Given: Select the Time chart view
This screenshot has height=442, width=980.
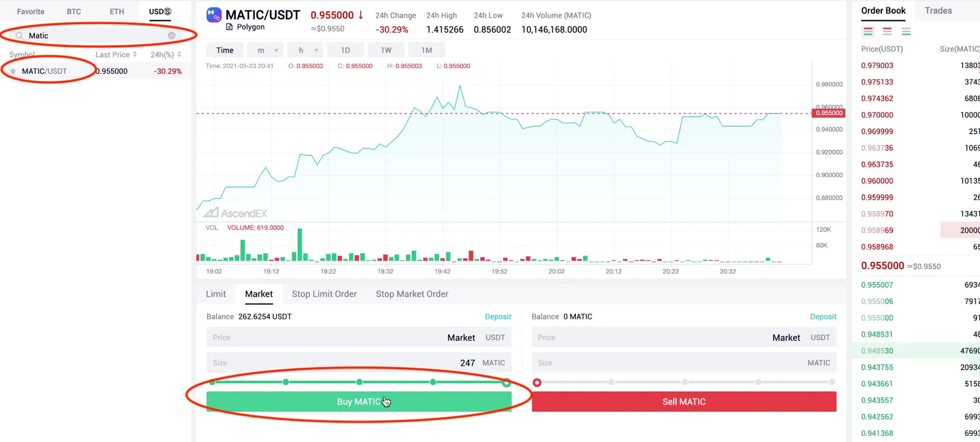Looking at the screenshot, I should tap(225, 50).
